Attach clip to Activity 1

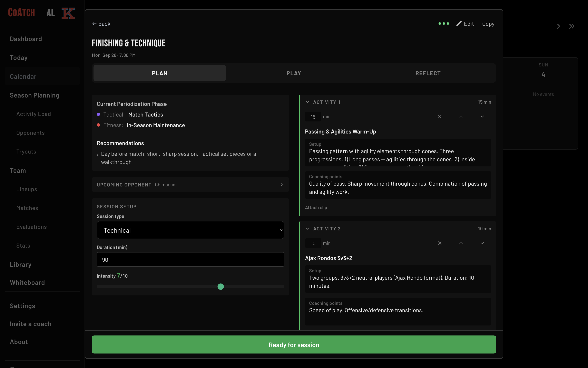pos(316,208)
